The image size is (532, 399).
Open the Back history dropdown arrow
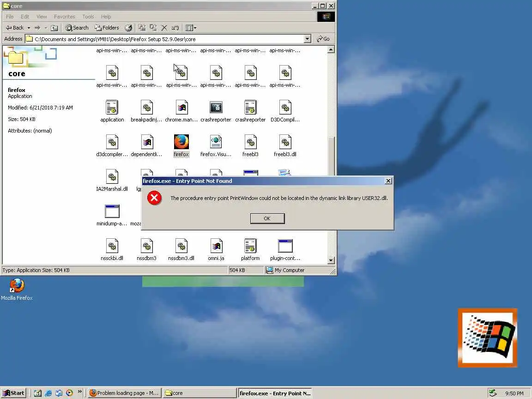click(29, 28)
